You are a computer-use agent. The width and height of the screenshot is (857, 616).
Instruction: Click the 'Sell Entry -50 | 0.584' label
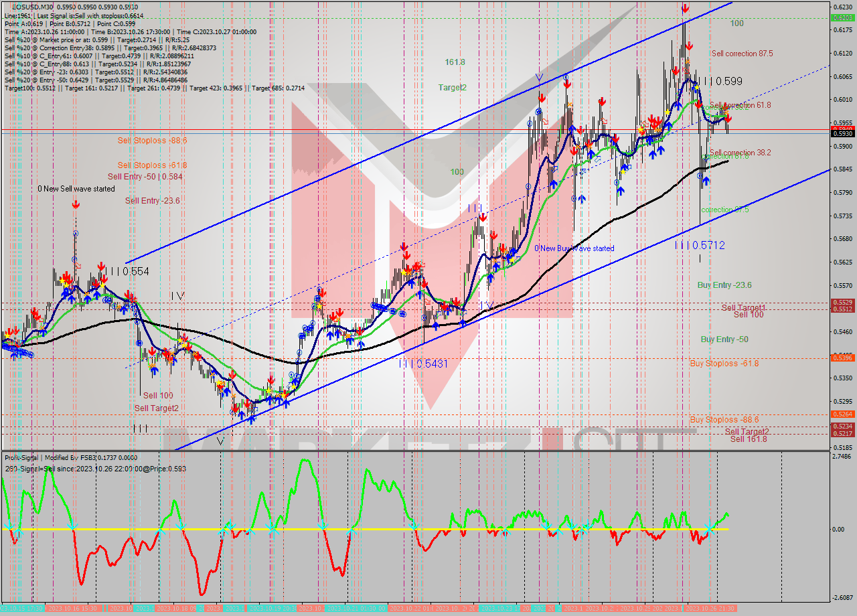pyautogui.click(x=145, y=177)
